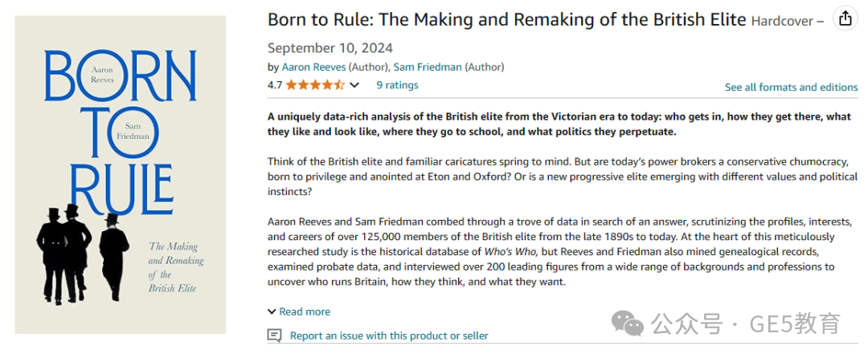Click the top-hat silhouettes on the book cover

tap(83, 253)
